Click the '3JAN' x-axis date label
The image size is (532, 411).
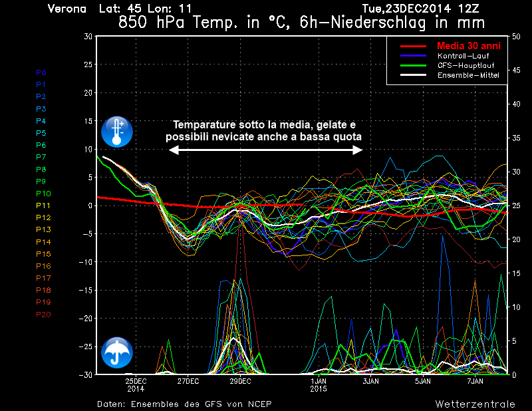tap(371, 381)
